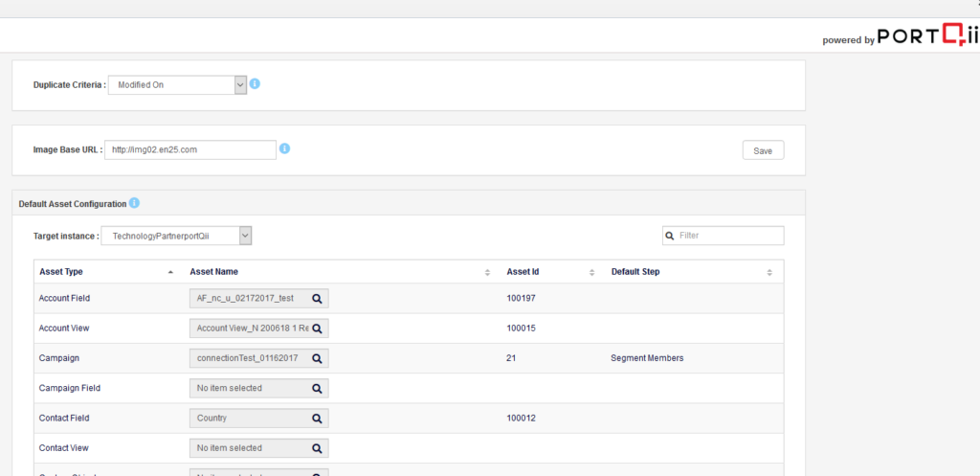Open the Duplicate Criteria dropdown
This screenshot has height=476, width=980.
[x=177, y=85]
